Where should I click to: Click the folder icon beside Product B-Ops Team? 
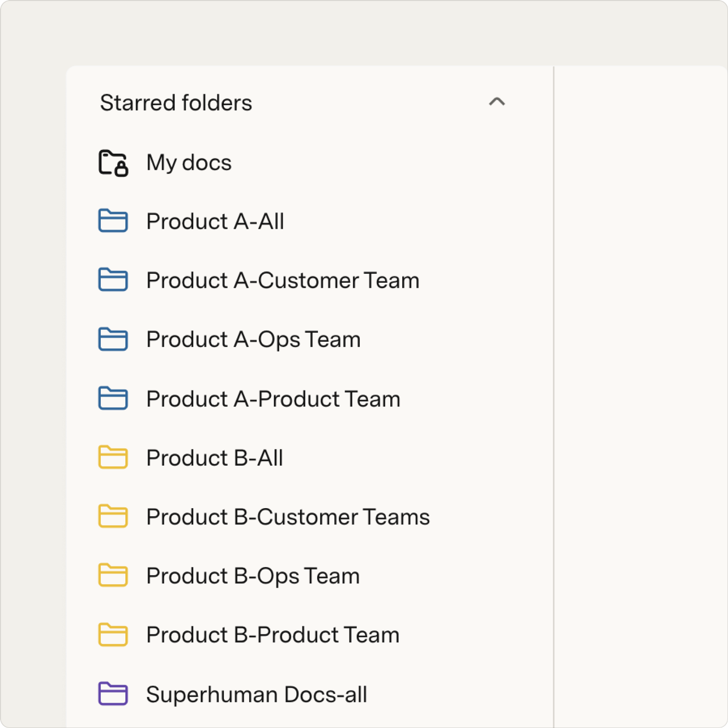click(113, 575)
